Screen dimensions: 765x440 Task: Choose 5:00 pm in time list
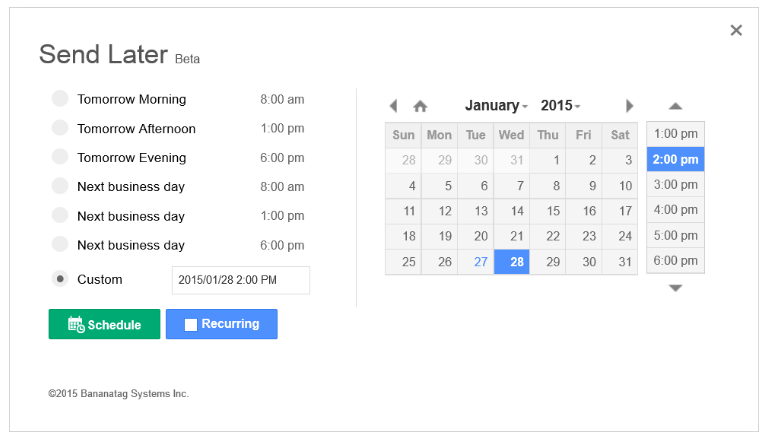(x=675, y=235)
